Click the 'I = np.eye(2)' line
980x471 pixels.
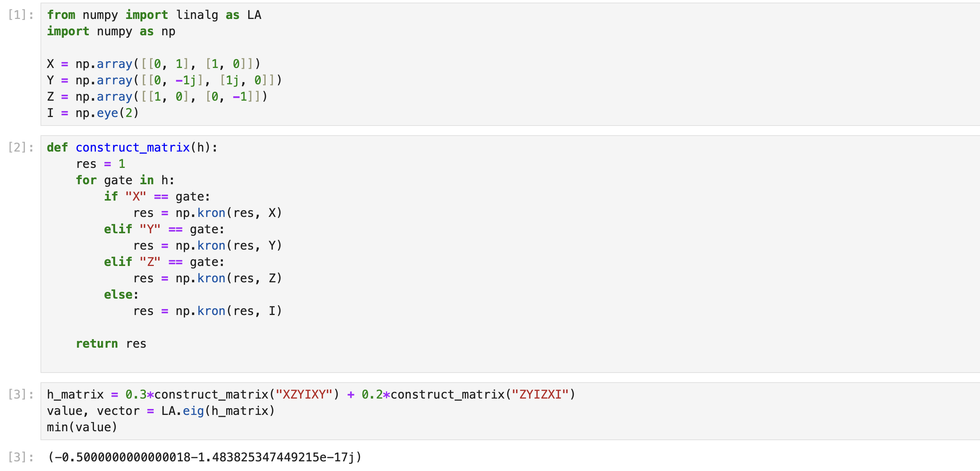(x=93, y=113)
